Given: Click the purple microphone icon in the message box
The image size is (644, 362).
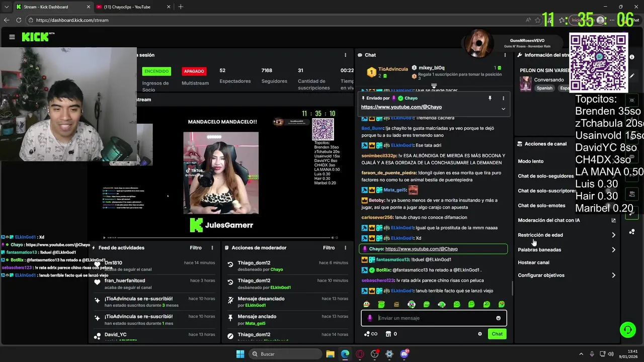Looking at the screenshot, I should point(370,318).
